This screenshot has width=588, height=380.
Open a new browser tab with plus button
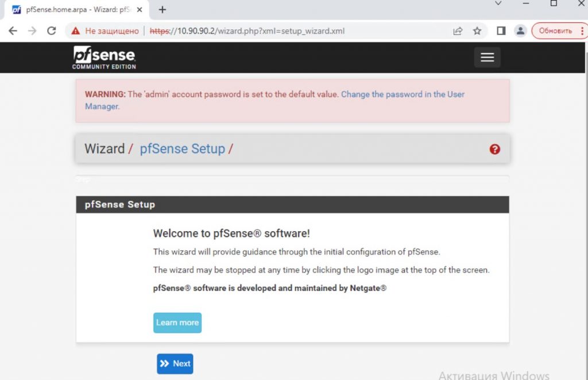point(163,10)
